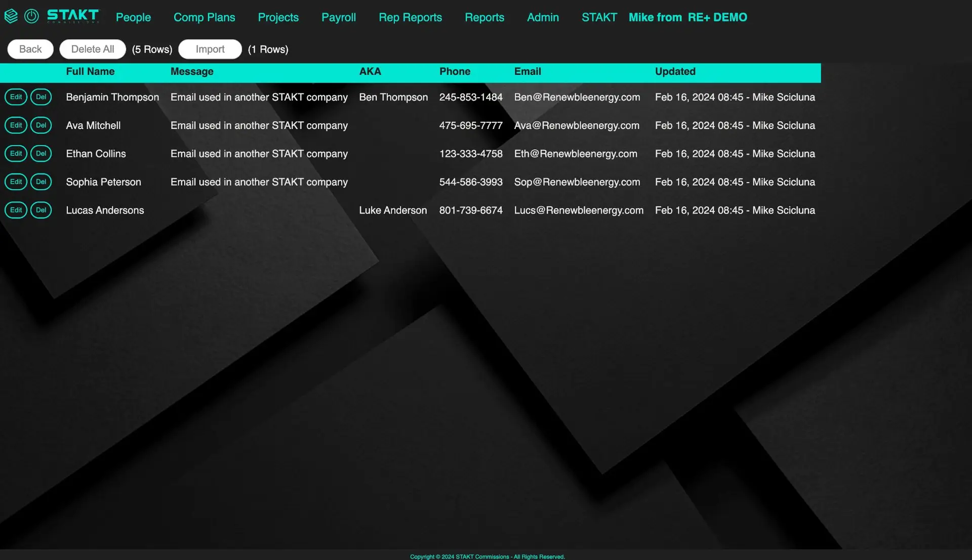Click the Import button

point(210,49)
